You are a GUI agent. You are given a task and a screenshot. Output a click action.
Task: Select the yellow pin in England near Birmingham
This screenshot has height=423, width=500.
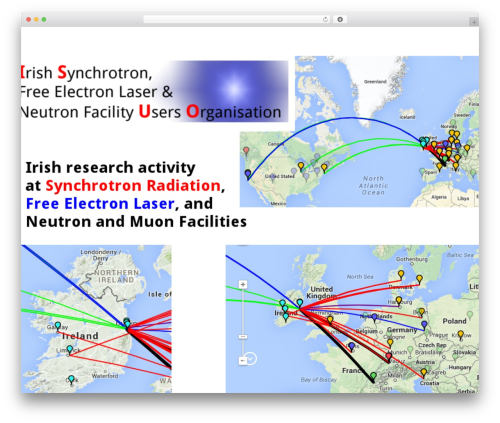click(x=330, y=320)
